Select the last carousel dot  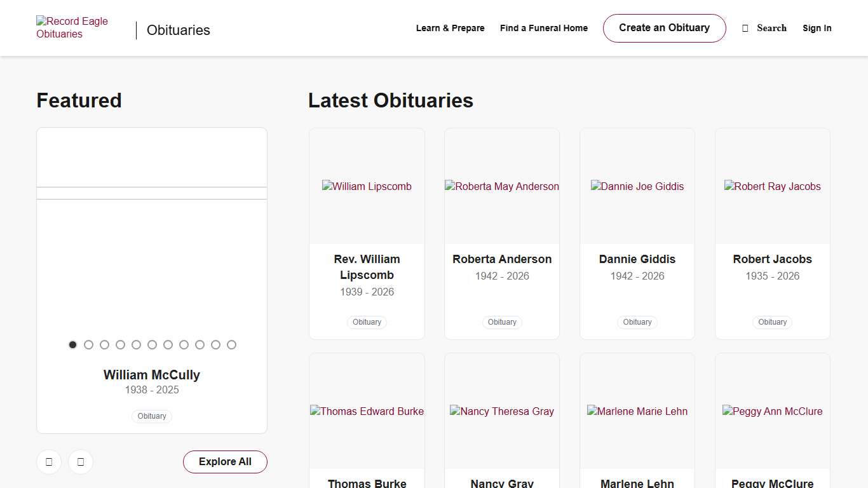point(231,344)
